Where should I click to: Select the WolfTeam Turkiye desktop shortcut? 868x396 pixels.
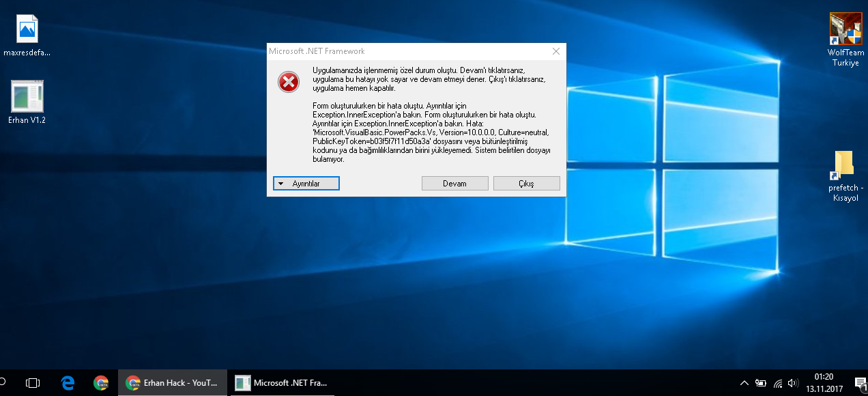click(x=845, y=40)
